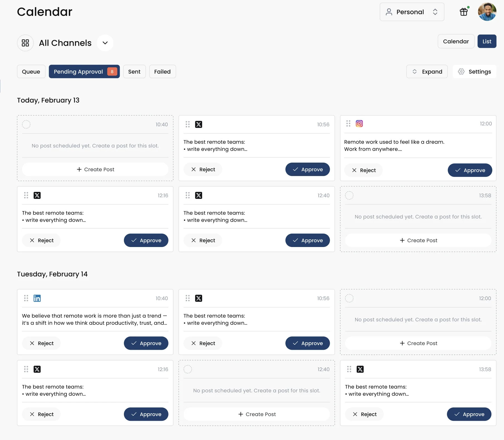The width and height of the screenshot is (504, 440).
Task: Click the X icon on Tuesday's 10:56 post
Action: [199, 298]
